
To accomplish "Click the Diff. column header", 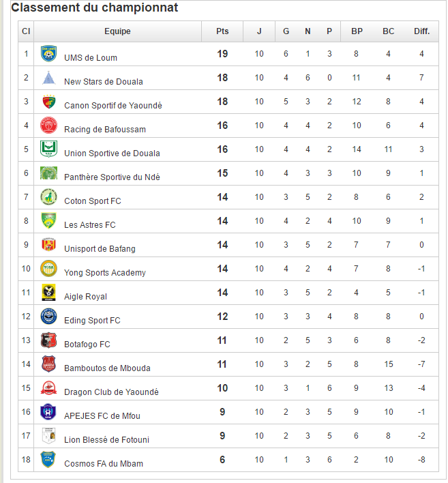I will (421, 31).
